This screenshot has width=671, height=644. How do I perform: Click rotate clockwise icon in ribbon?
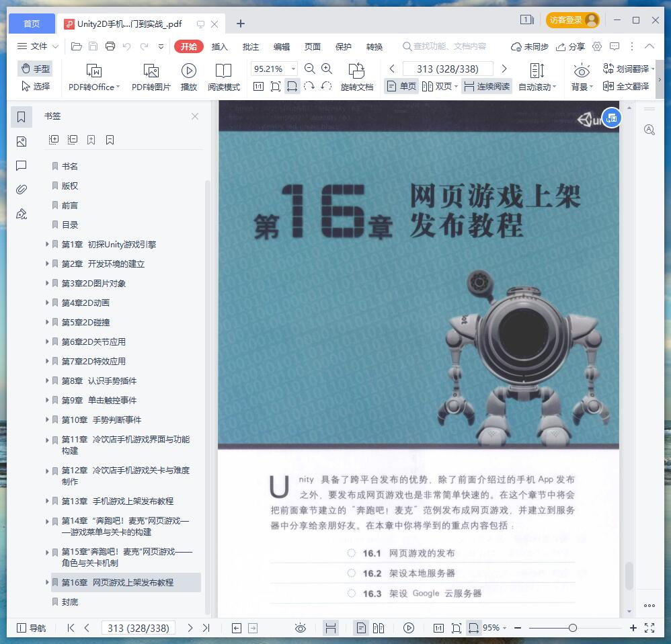coord(309,87)
